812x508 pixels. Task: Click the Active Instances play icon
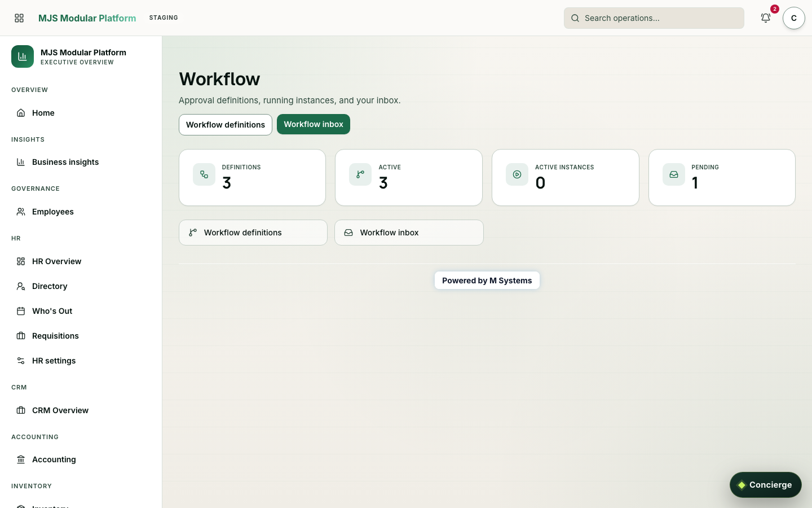point(517,174)
